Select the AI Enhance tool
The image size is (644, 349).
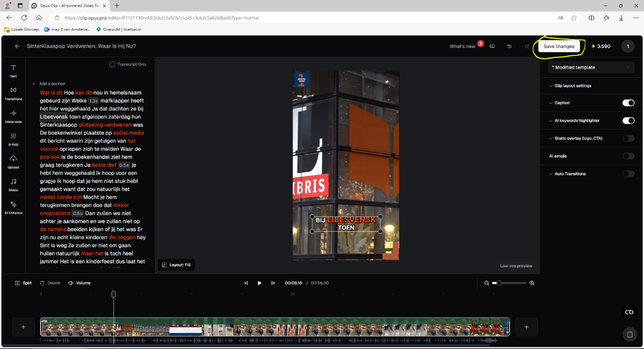coord(13,208)
